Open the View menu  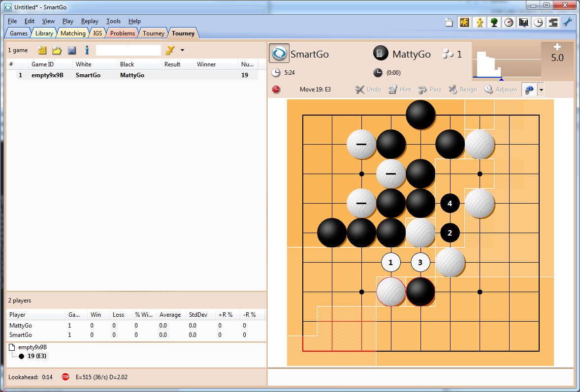pos(48,21)
